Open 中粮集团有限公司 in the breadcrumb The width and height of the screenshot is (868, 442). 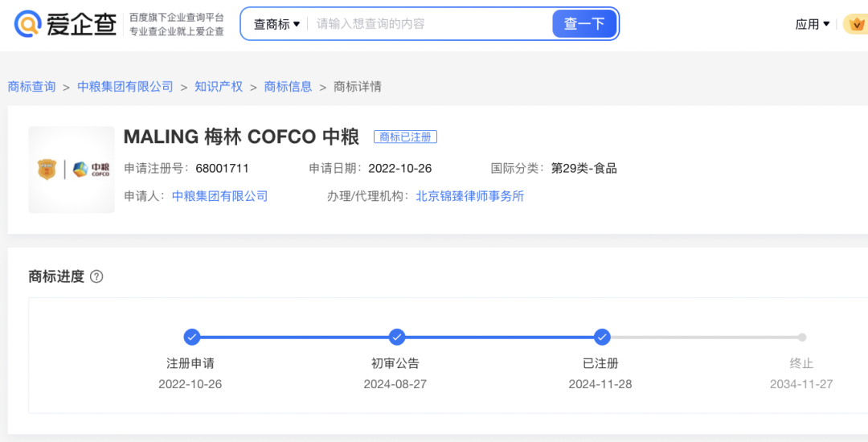[125, 87]
